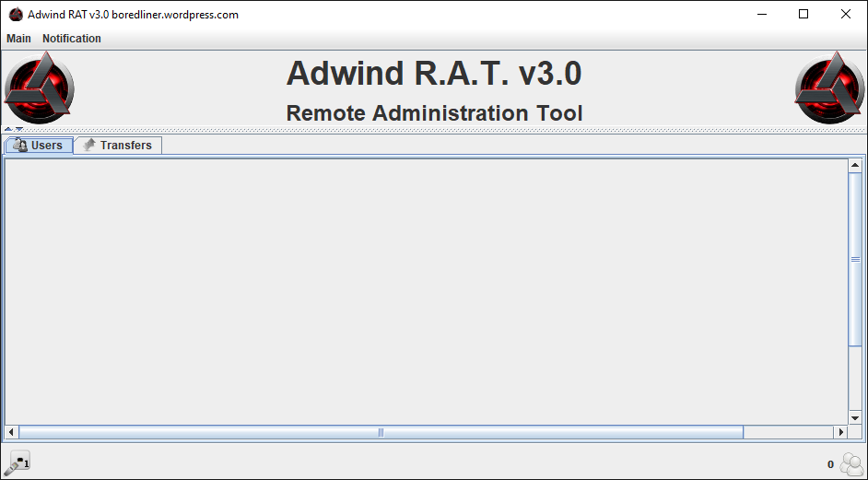
Task: Expand the header using the divider's down arrow
Action: pos(19,129)
